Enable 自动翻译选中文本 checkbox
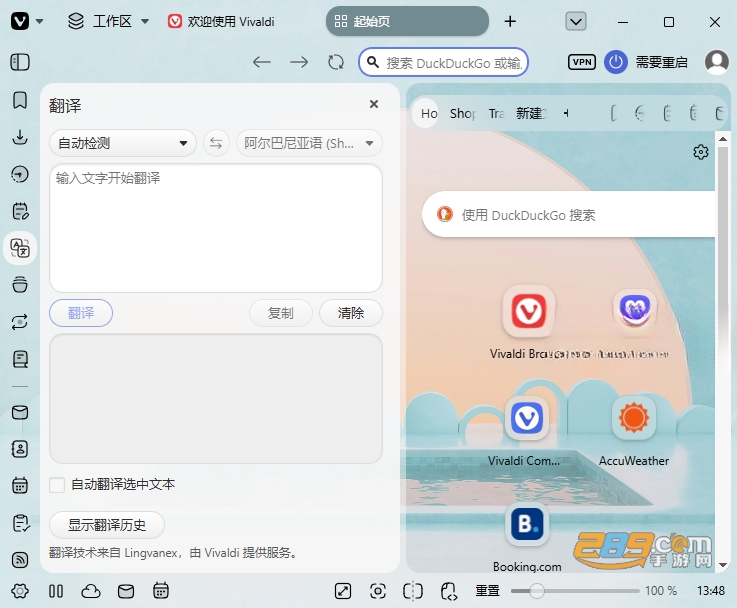This screenshot has height=608, width=737. pyautogui.click(x=57, y=484)
